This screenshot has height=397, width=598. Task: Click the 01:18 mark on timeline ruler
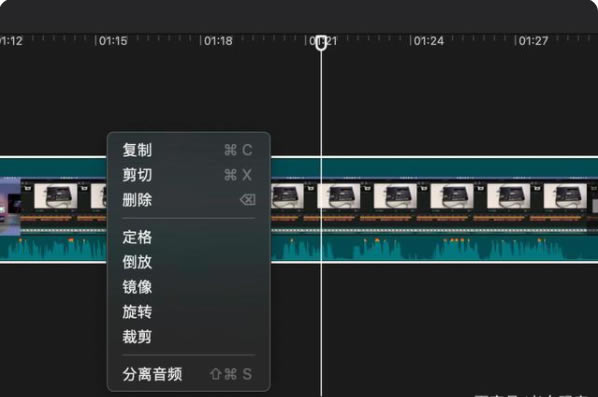[x=218, y=40]
